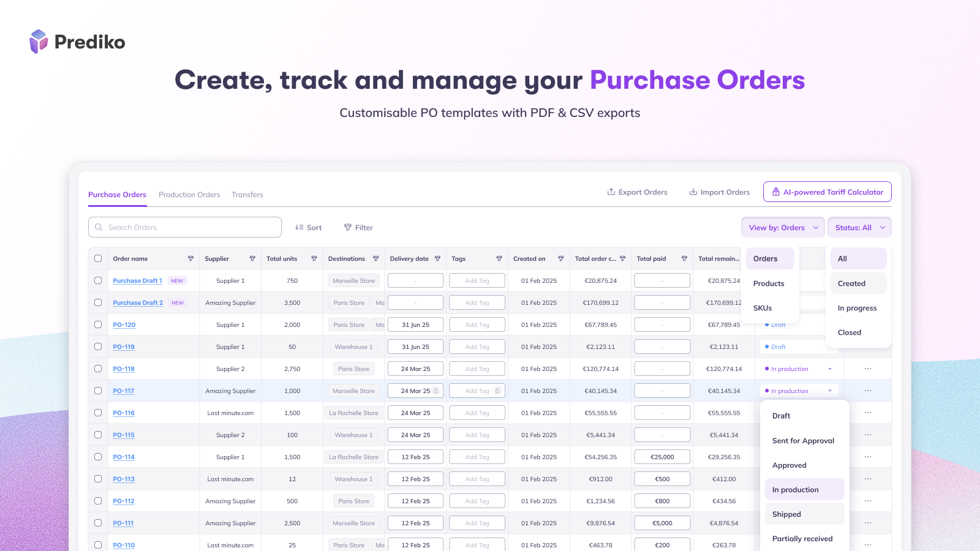The height and width of the screenshot is (551, 980).
Task: Check the PO-120 row checkbox
Action: (x=98, y=324)
